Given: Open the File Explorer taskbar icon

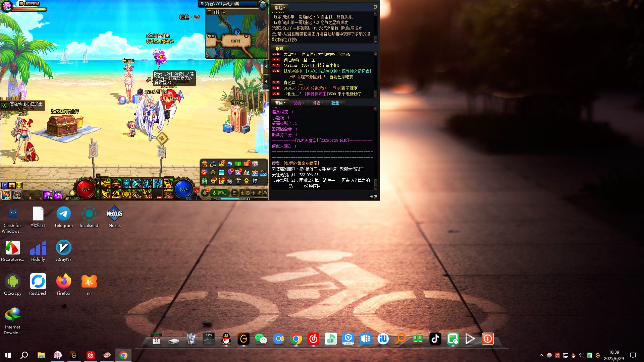Looking at the screenshot, I should [41, 355].
